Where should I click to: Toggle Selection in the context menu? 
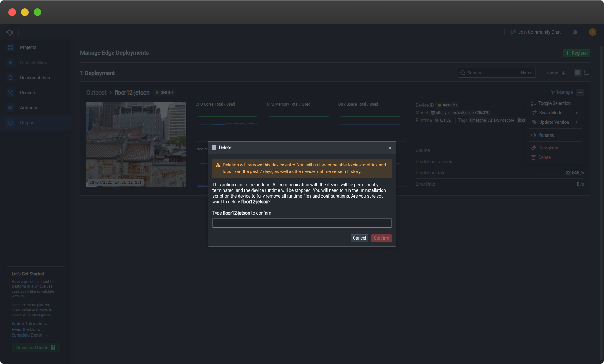[x=554, y=103]
